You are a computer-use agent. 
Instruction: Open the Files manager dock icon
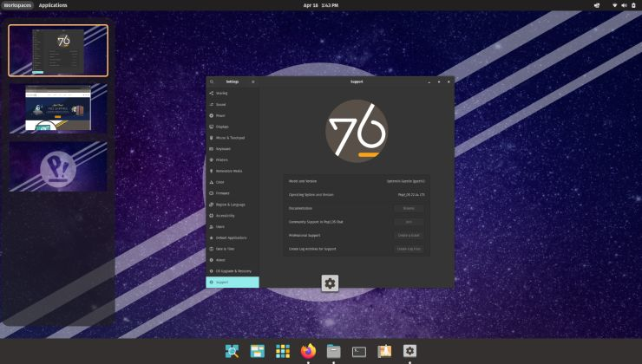pyautogui.click(x=334, y=351)
